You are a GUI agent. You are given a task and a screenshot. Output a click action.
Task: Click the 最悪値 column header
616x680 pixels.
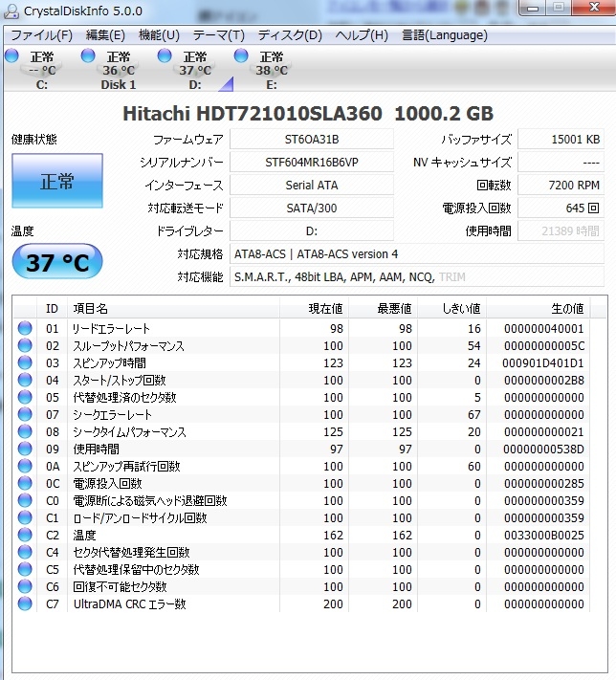coord(383,309)
